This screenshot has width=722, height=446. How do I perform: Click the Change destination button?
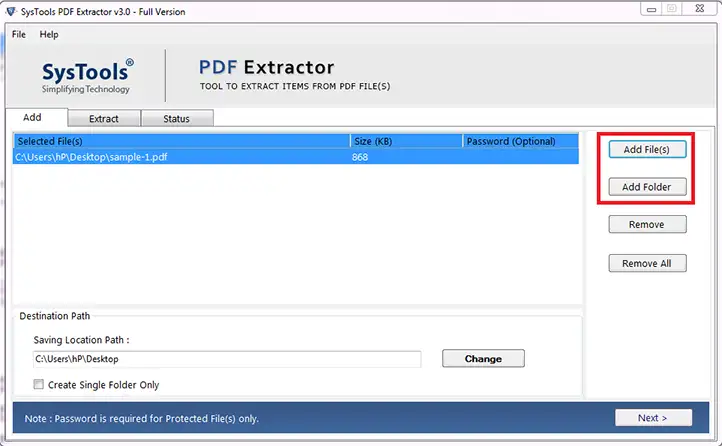pyautogui.click(x=483, y=359)
